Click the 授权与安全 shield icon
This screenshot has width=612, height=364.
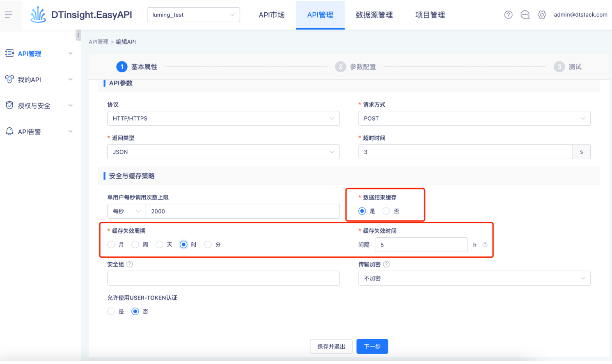pyautogui.click(x=9, y=105)
